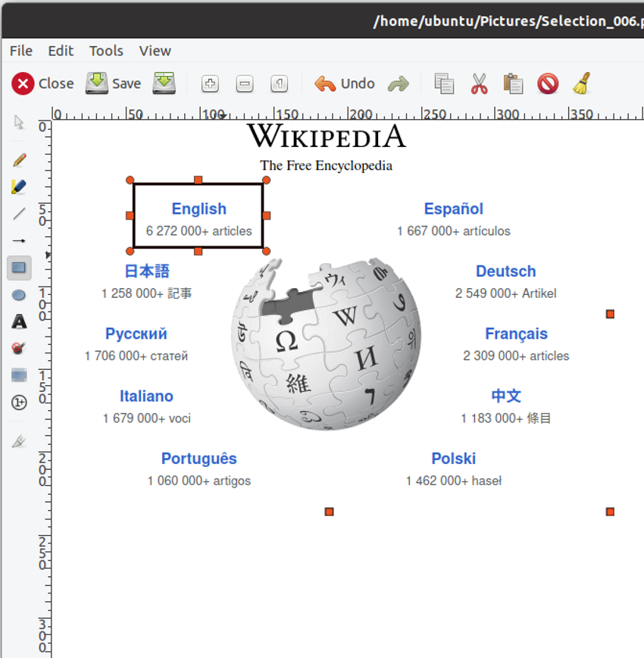Image resolution: width=644 pixels, height=658 pixels.
Task: Click the canvas right-edge resize handle
Action: (x=611, y=314)
